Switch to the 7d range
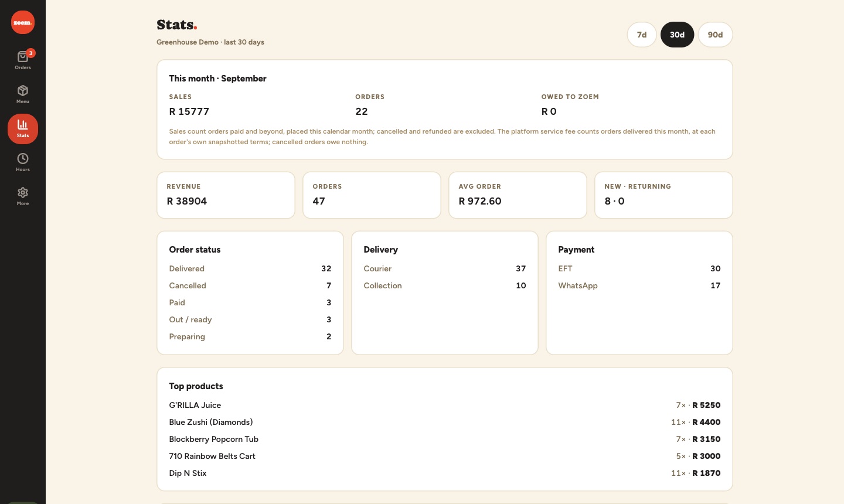This screenshot has width=844, height=504. pyautogui.click(x=642, y=35)
